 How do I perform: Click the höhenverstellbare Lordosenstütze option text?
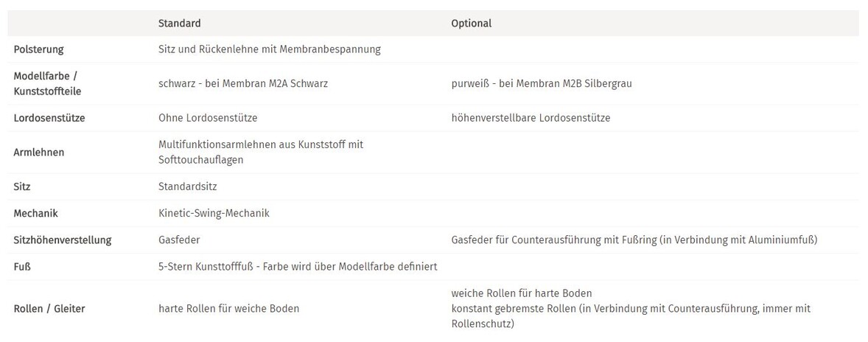(531, 118)
